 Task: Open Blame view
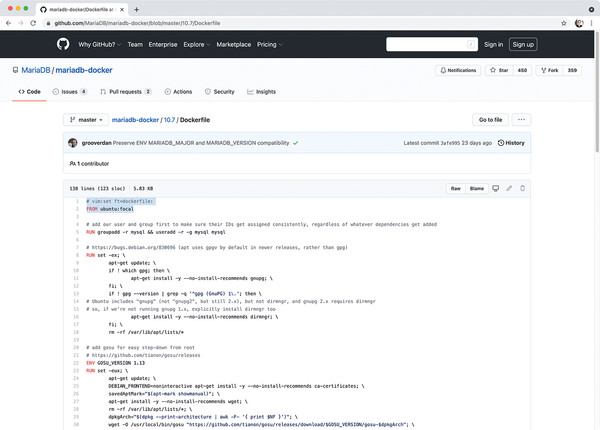click(x=477, y=189)
